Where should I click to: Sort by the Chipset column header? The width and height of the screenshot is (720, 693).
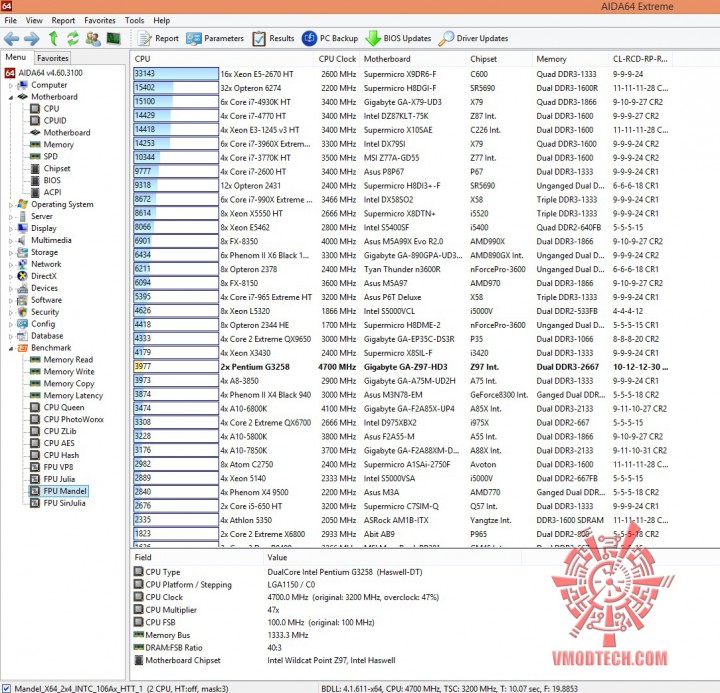click(499, 59)
